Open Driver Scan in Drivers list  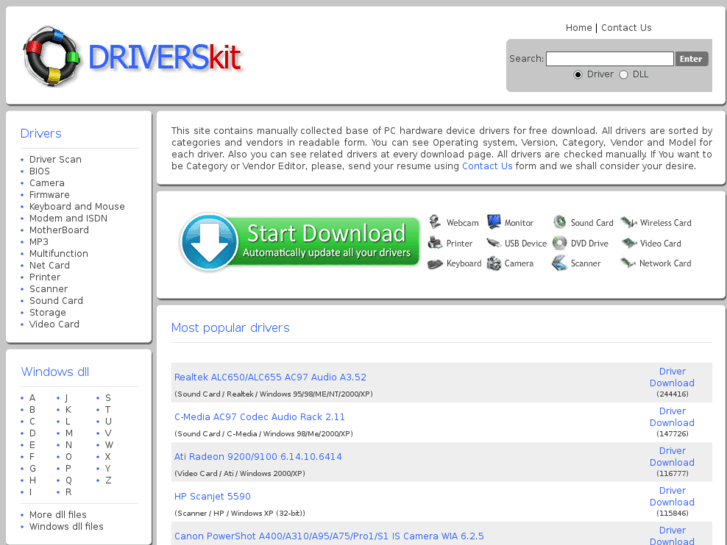click(x=55, y=160)
